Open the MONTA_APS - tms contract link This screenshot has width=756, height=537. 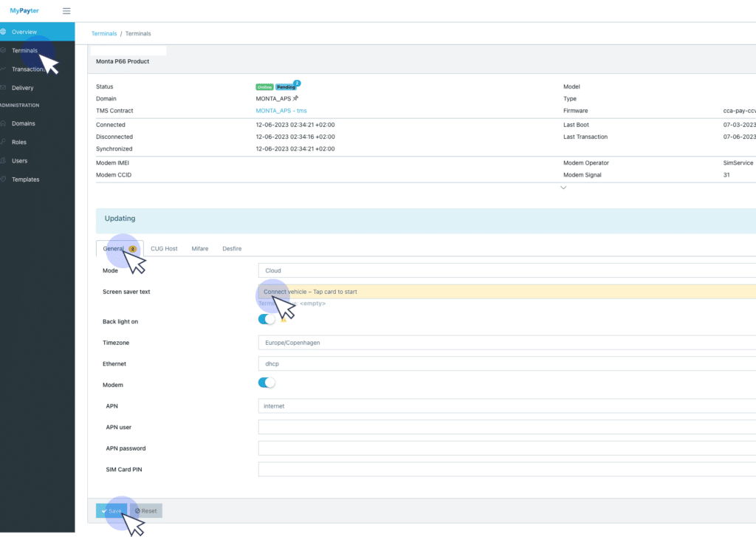coord(281,111)
